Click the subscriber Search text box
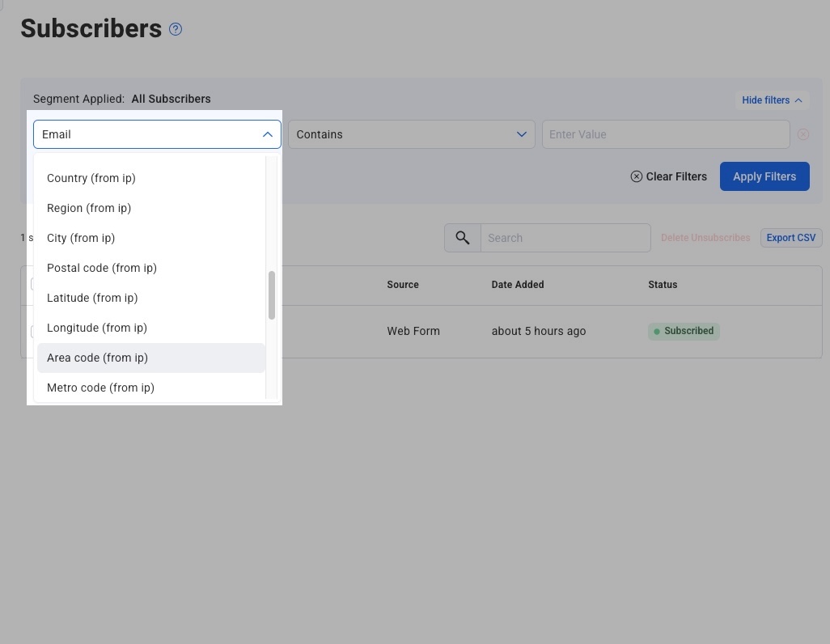This screenshot has width=830, height=644. point(565,238)
